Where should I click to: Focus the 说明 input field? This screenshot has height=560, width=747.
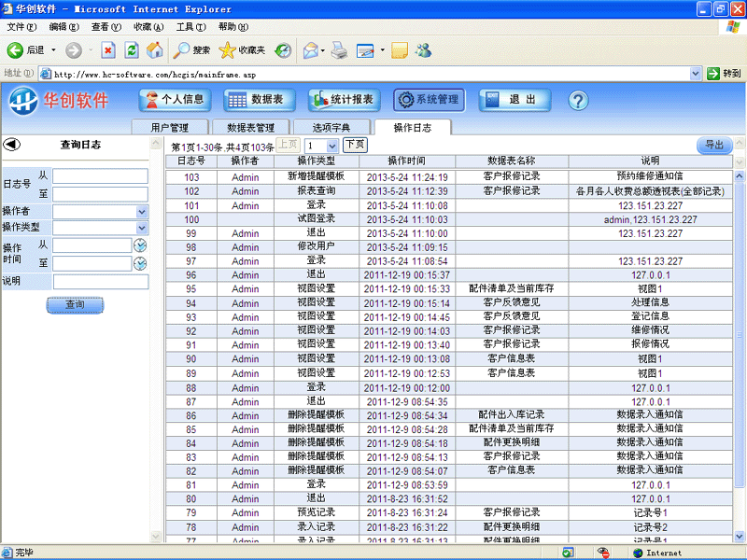coord(101,282)
